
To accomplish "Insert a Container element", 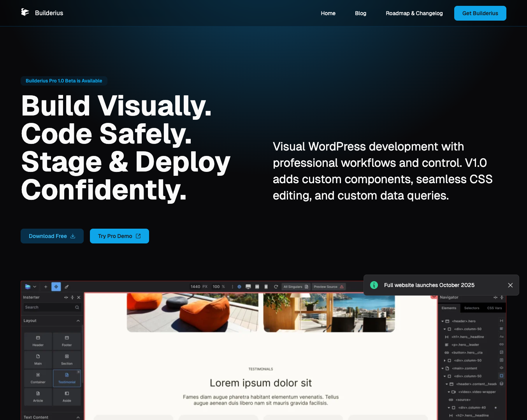I will (x=37, y=378).
